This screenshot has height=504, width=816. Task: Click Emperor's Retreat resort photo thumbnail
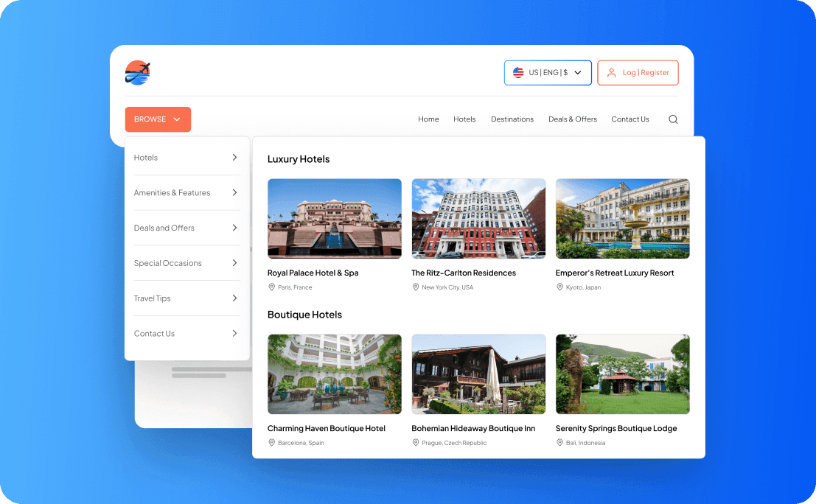[x=622, y=218]
